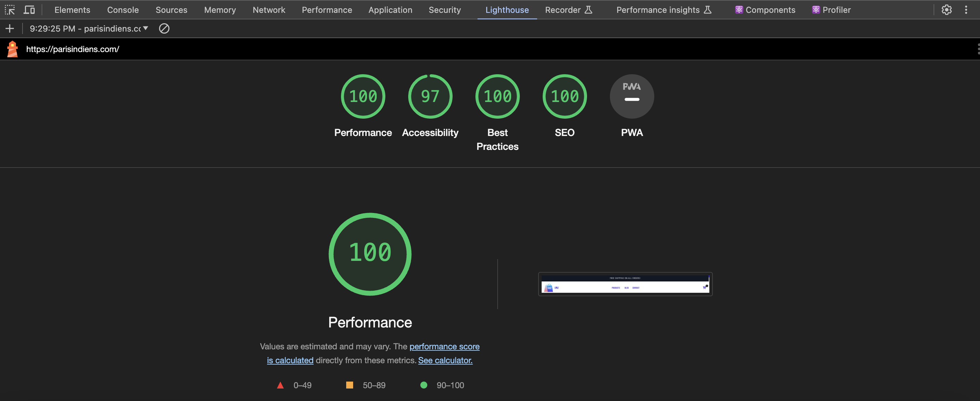Screen dimensions: 980x401
Task: Click the large Performance 100 gauge
Action: [x=370, y=254]
